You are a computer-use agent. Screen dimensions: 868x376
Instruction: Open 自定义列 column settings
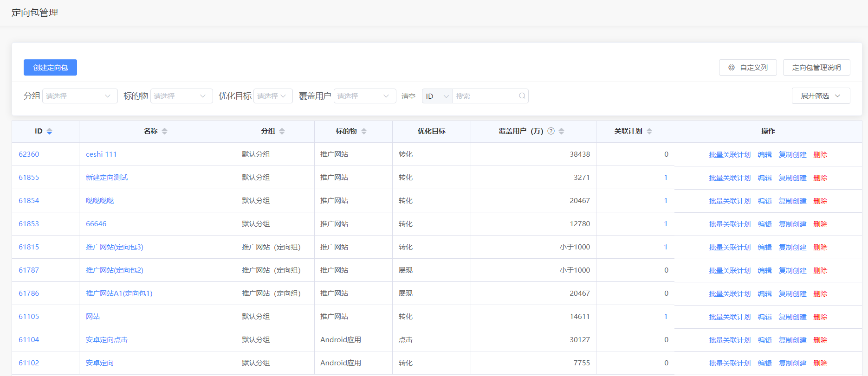point(748,68)
